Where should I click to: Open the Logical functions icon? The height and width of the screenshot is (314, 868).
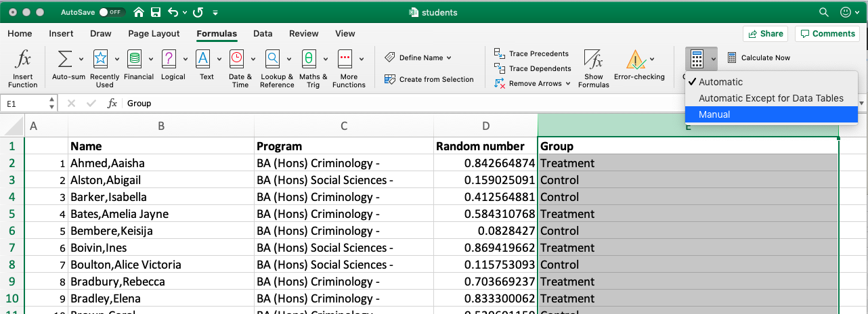(169, 60)
